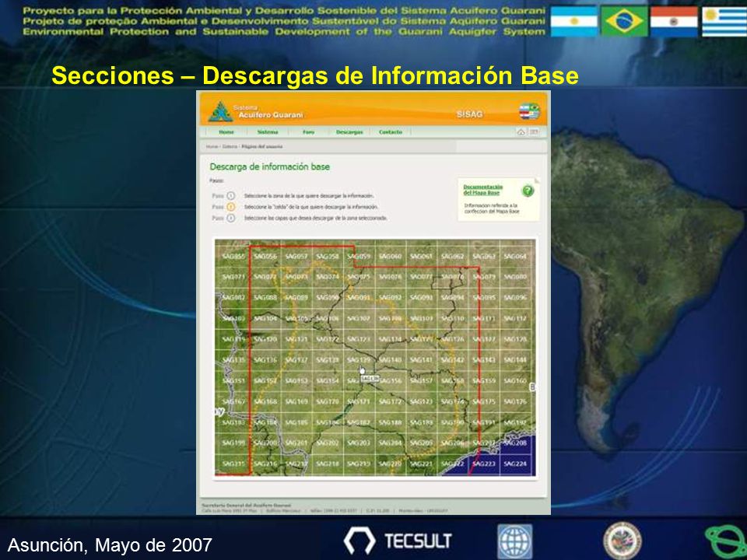The height and width of the screenshot is (560, 747).
Task: Select map cell SAG221
Action: click(422, 464)
